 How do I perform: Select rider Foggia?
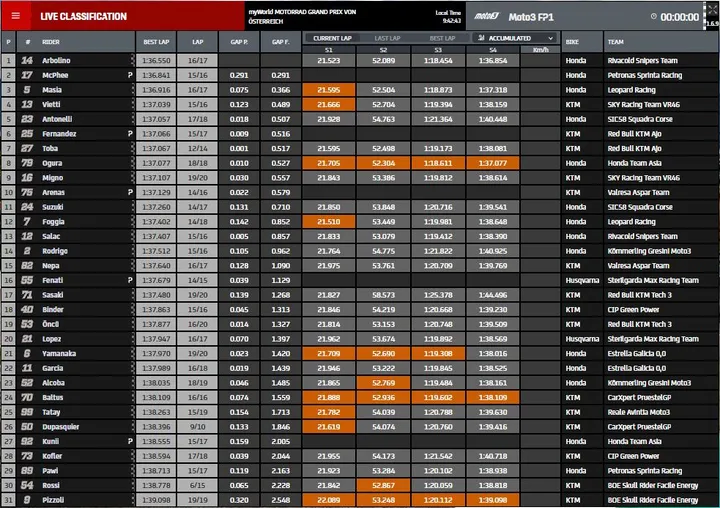coord(53,221)
